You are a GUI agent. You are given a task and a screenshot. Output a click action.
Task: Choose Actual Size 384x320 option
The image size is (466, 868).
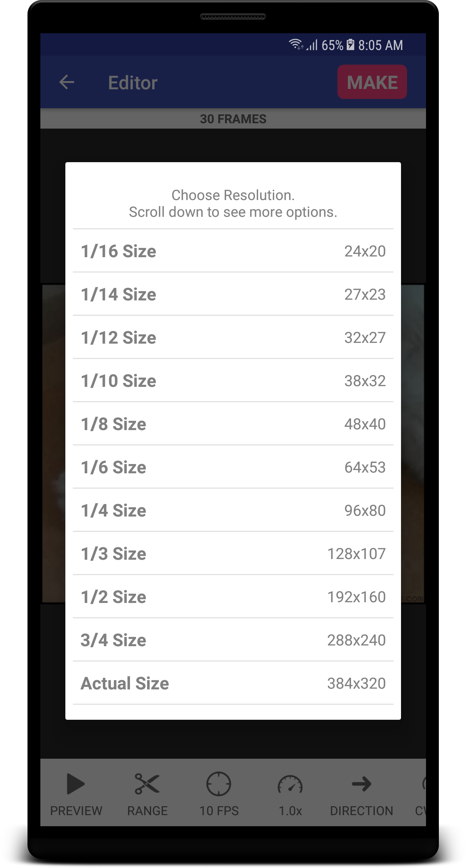(x=233, y=683)
